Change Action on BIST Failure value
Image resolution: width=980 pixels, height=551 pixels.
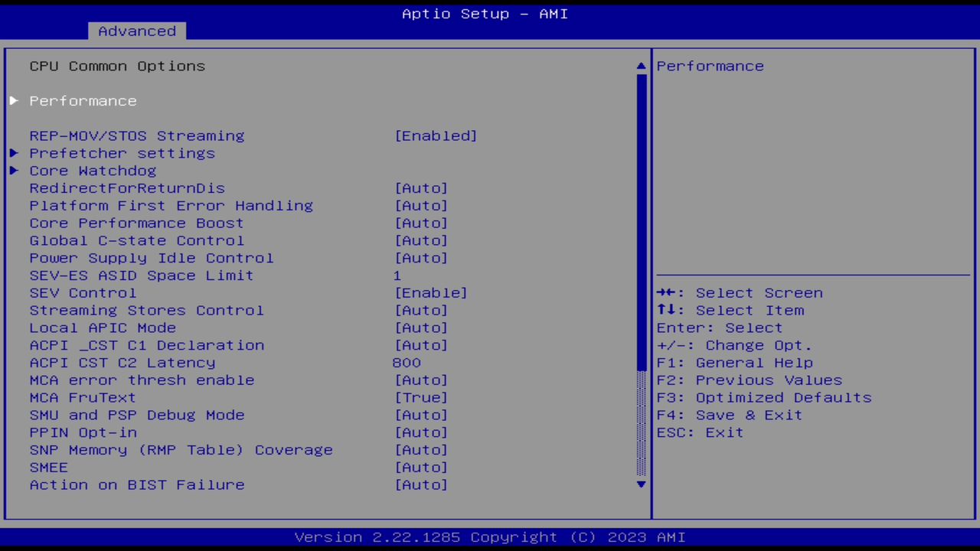click(x=421, y=485)
